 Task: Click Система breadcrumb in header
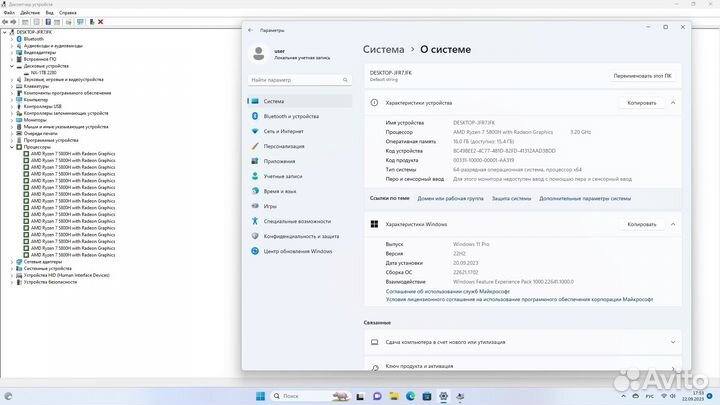click(x=383, y=50)
